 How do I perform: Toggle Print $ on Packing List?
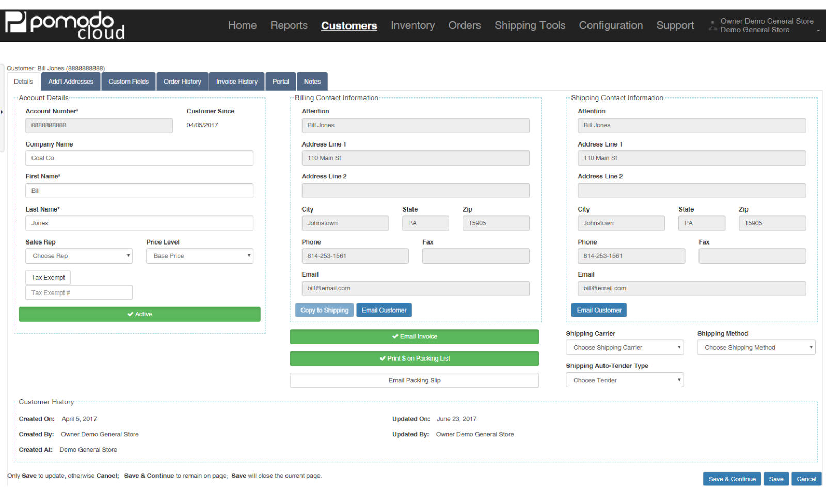coord(414,359)
